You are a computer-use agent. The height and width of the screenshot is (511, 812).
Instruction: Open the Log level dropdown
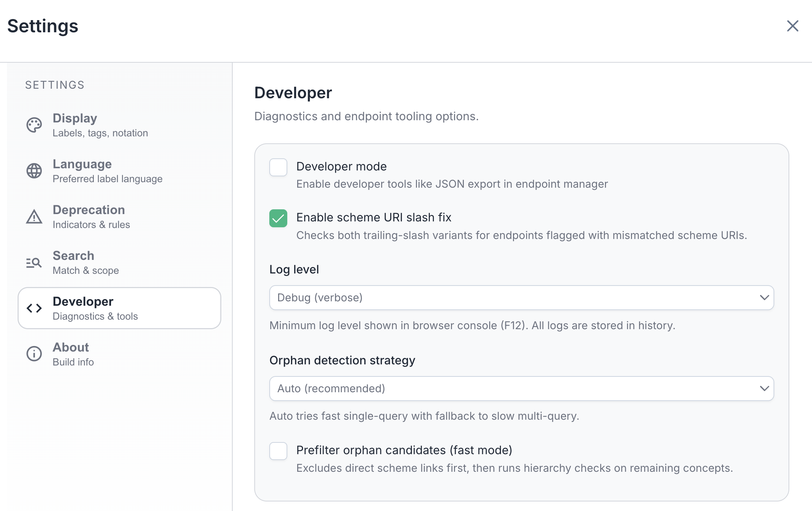pyautogui.click(x=521, y=298)
